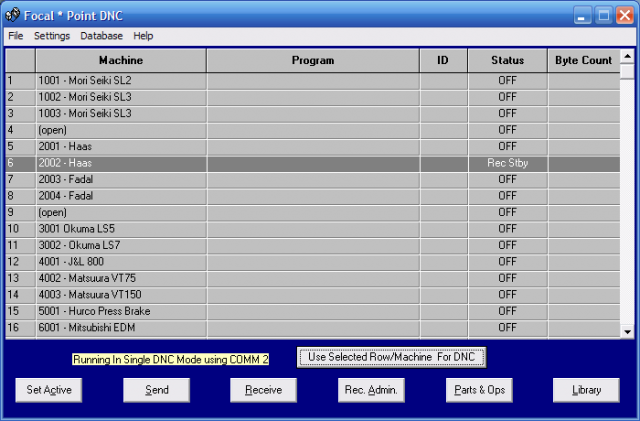This screenshot has width=640, height=421.
Task: Select machine 2001 - Haas
Action: coord(121,147)
